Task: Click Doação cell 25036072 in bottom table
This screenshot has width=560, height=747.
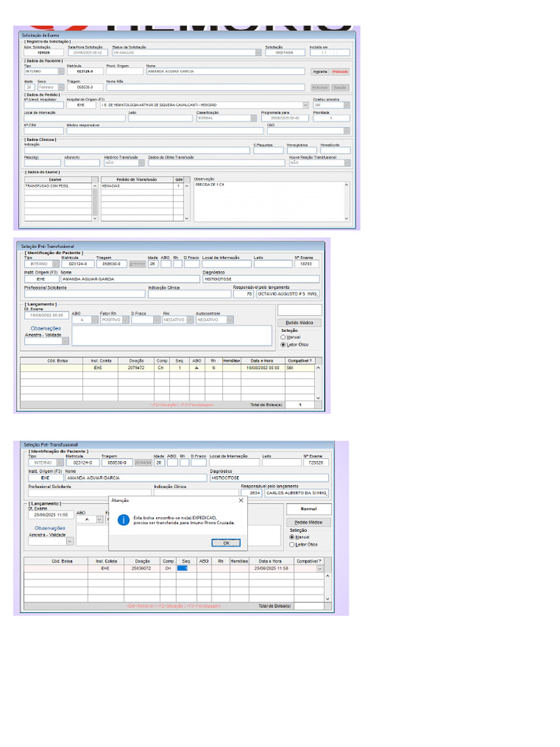Action: (142, 568)
